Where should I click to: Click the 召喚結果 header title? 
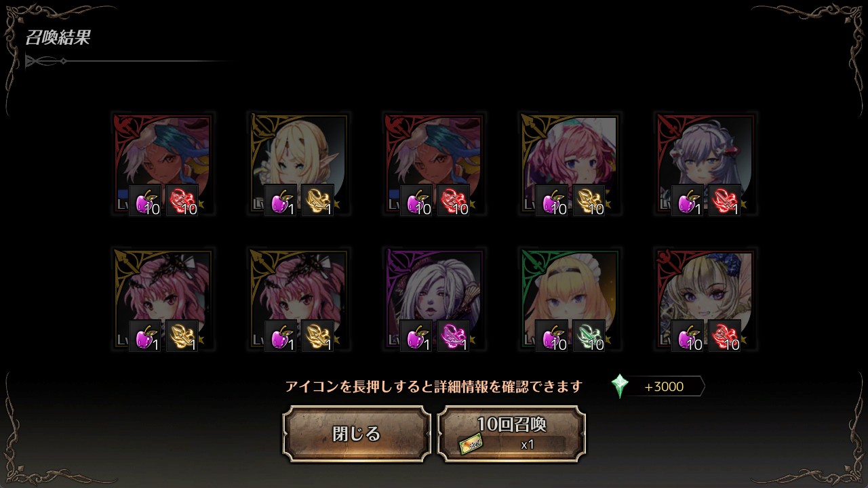58,37
